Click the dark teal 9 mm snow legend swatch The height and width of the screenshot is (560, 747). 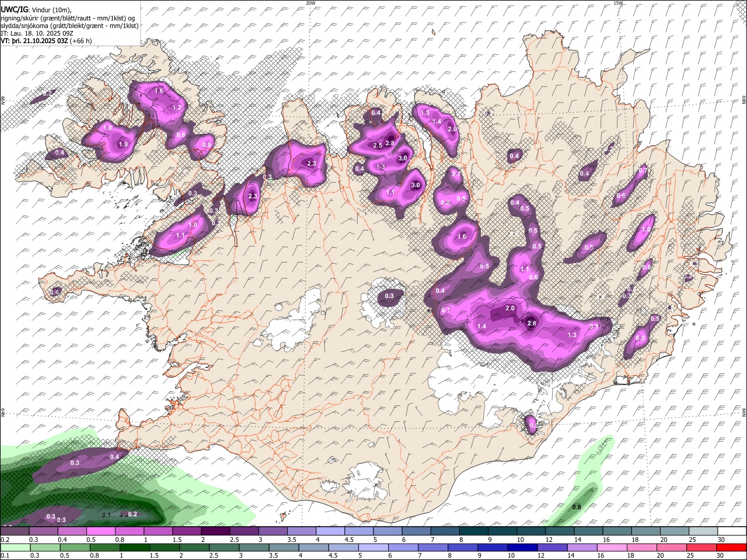coord(502,531)
